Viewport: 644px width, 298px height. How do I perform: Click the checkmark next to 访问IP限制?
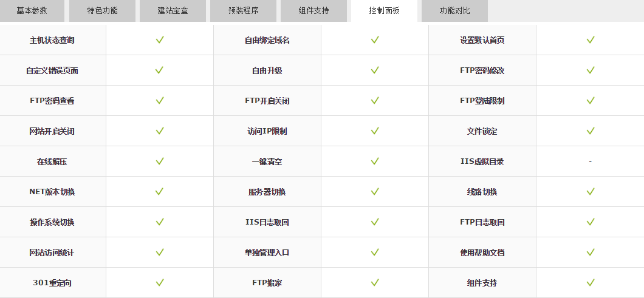click(x=375, y=131)
